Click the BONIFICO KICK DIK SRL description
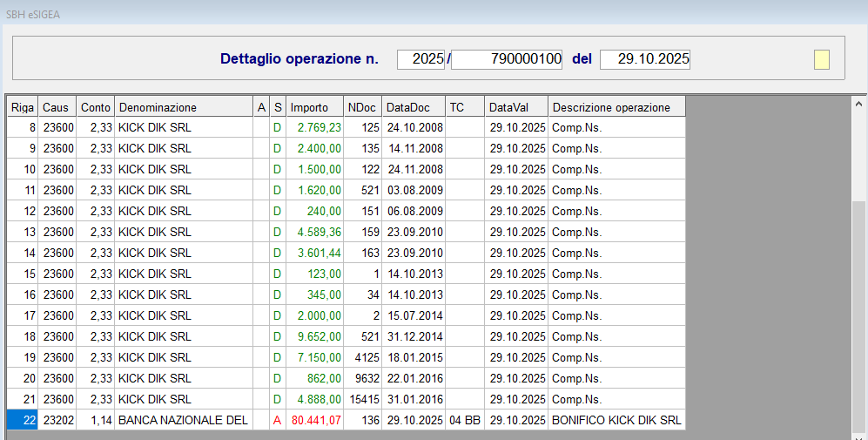 coord(616,420)
